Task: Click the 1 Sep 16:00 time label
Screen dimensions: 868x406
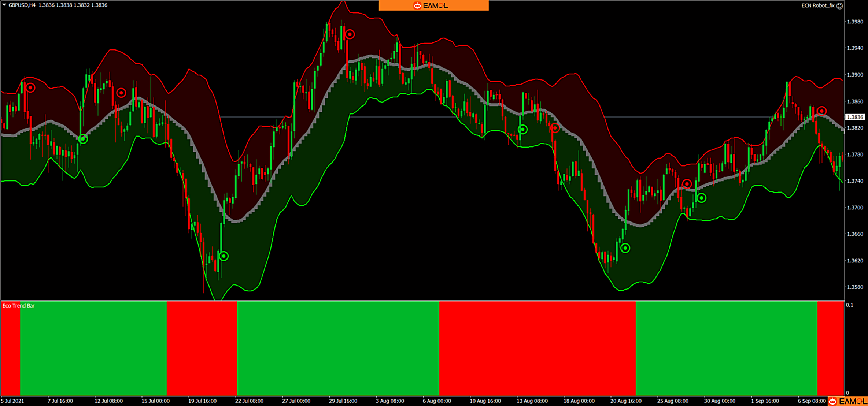Action: click(x=765, y=401)
